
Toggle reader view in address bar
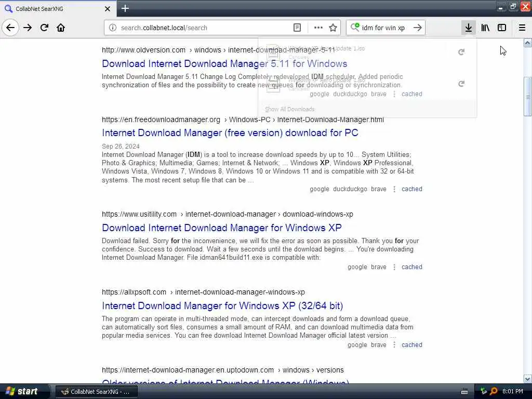[297, 28]
